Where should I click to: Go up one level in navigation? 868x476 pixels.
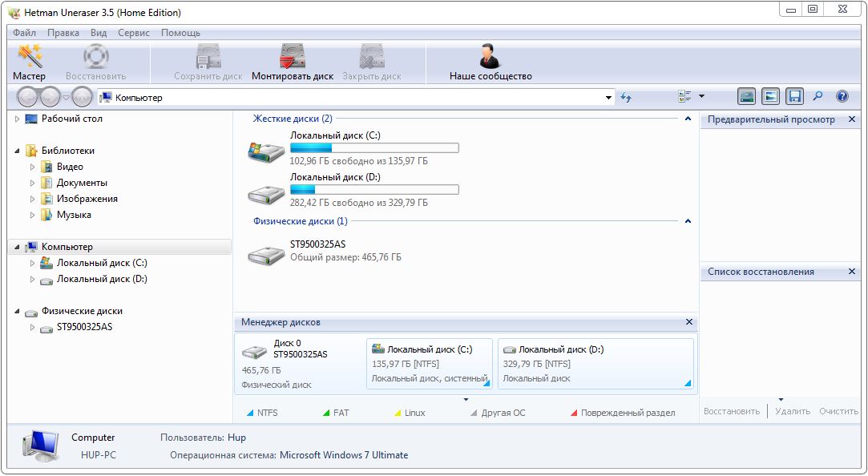click(x=83, y=98)
